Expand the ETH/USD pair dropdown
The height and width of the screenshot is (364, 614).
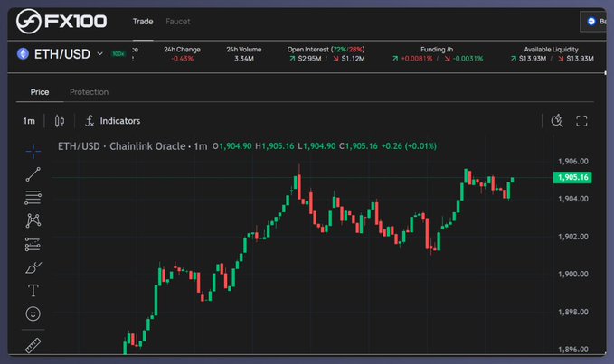[100, 53]
